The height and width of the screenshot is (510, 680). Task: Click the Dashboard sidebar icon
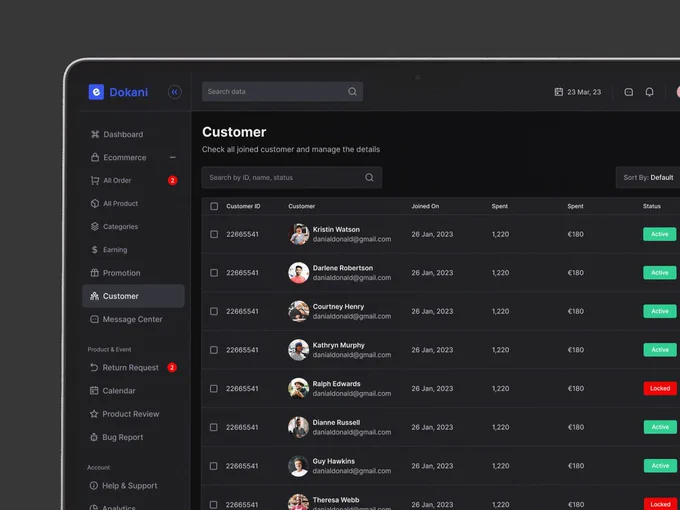tap(95, 134)
